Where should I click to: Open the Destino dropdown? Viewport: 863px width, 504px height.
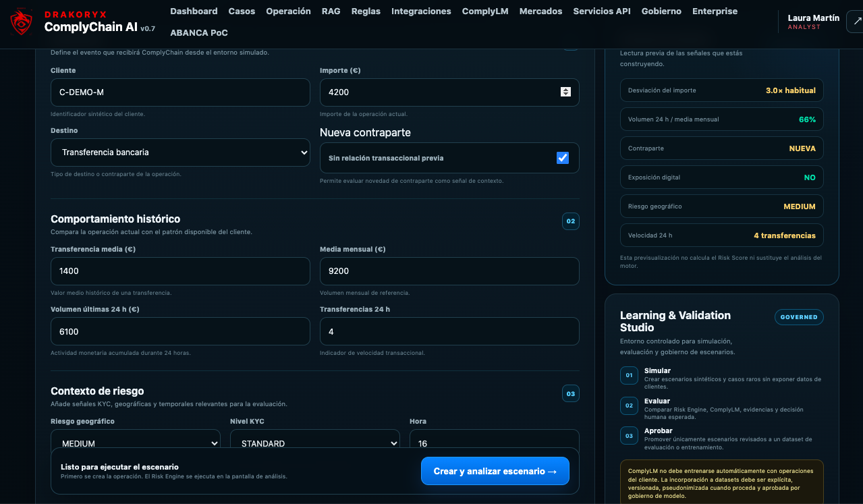tap(180, 152)
